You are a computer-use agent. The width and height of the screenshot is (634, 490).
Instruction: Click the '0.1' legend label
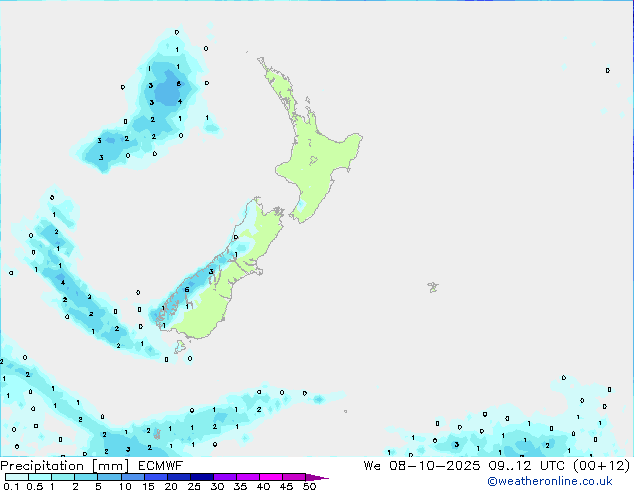click(11, 486)
